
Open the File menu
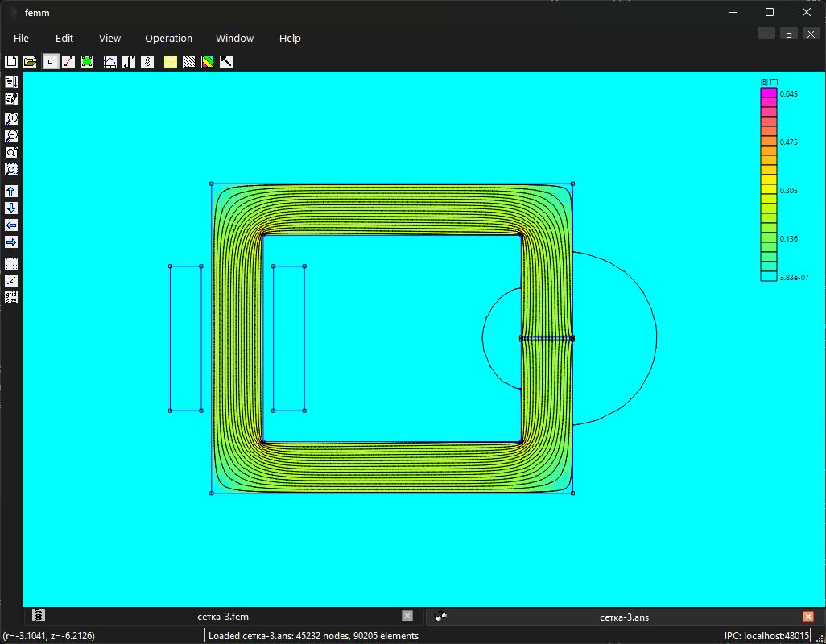[21, 39]
